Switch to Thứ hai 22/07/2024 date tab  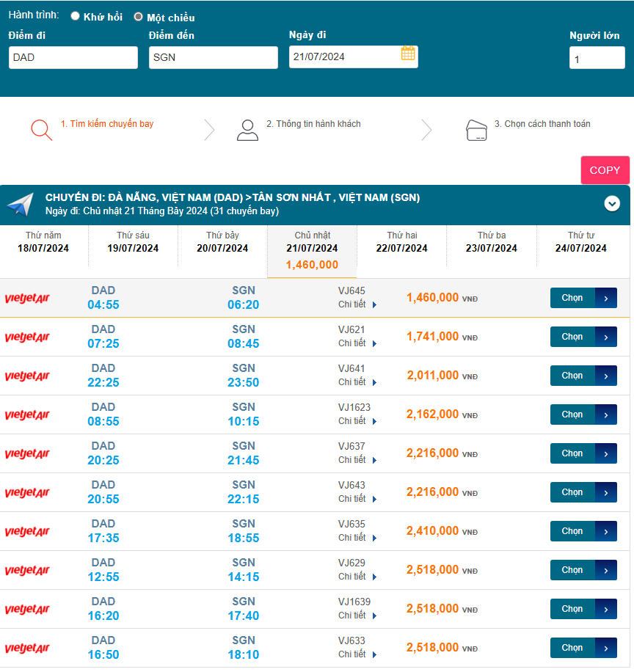401,242
